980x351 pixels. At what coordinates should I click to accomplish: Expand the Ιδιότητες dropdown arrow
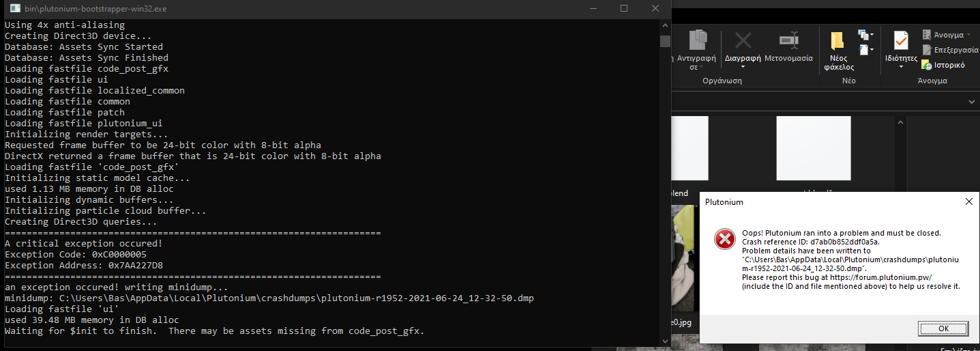(901, 67)
